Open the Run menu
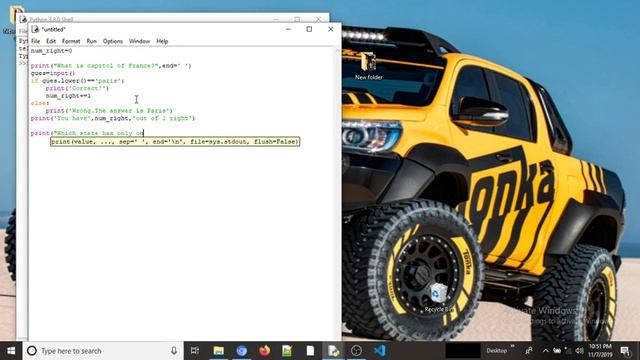 click(x=91, y=41)
